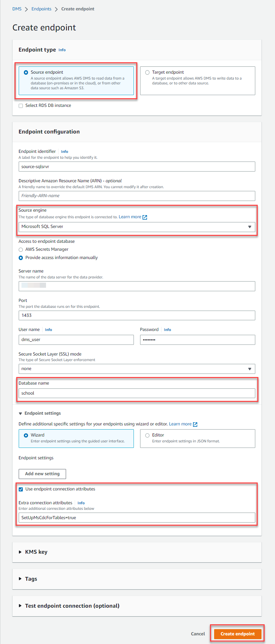The image size is (275, 644).
Task: Go to Endpoints in the breadcrumb
Action: pyautogui.click(x=41, y=9)
